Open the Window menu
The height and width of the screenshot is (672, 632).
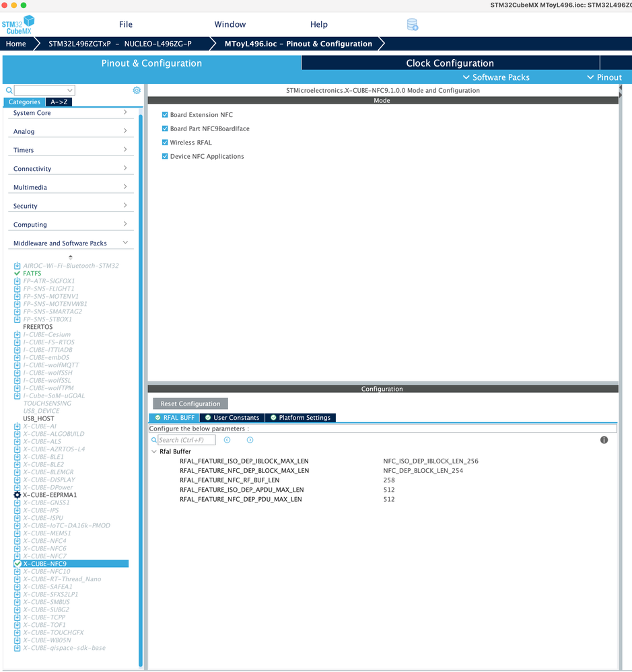pos(230,24)
